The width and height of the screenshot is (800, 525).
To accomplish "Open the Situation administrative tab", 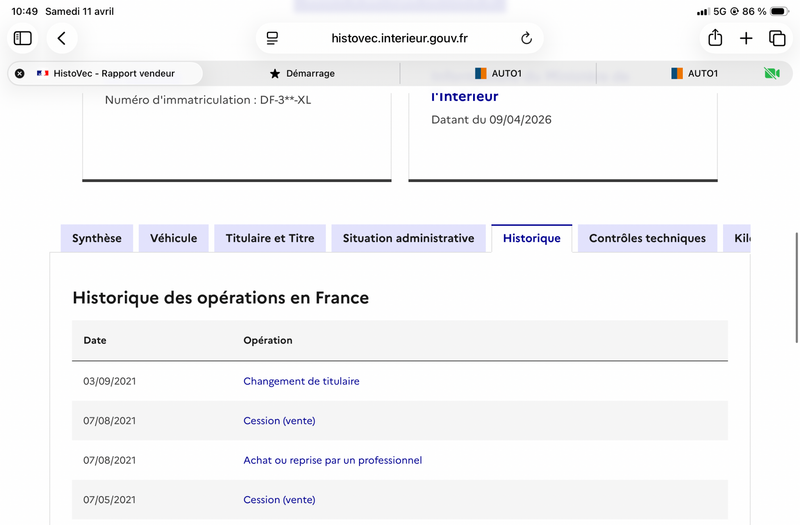I will [x=409, y=238].
